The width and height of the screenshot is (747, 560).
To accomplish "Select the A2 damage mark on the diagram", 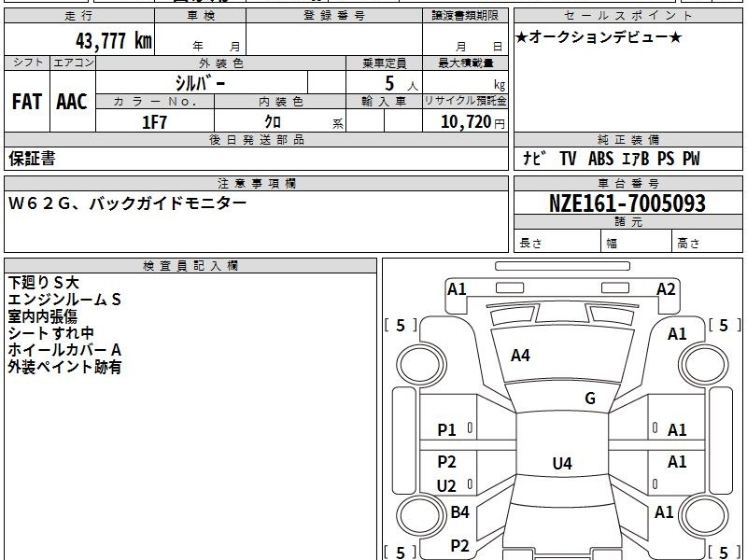I will click(666, 289).
